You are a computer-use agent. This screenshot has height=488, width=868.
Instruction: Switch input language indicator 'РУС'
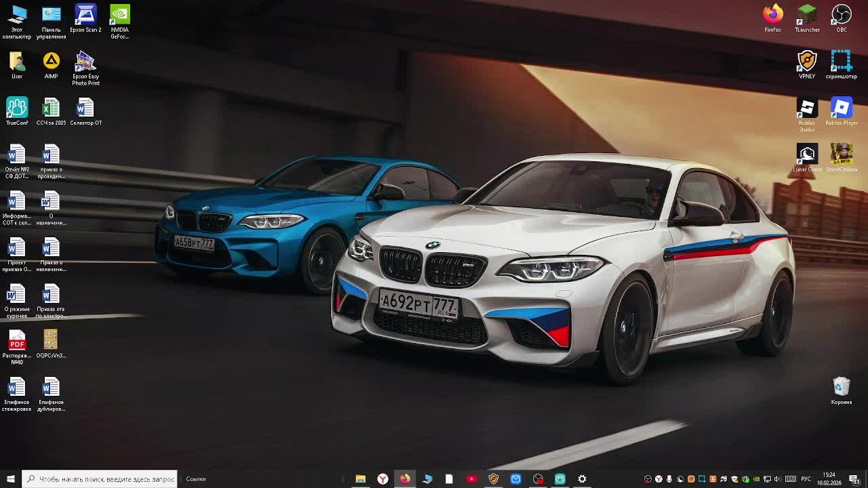[x=806, y=479]
